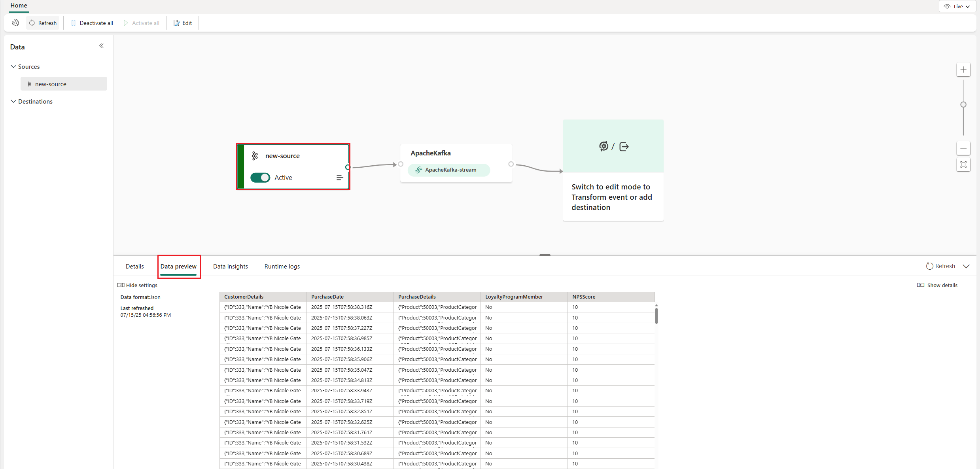This screenshot has width=980, height=469.
Task: Open the Details tab
Action: tap(135, 267)
